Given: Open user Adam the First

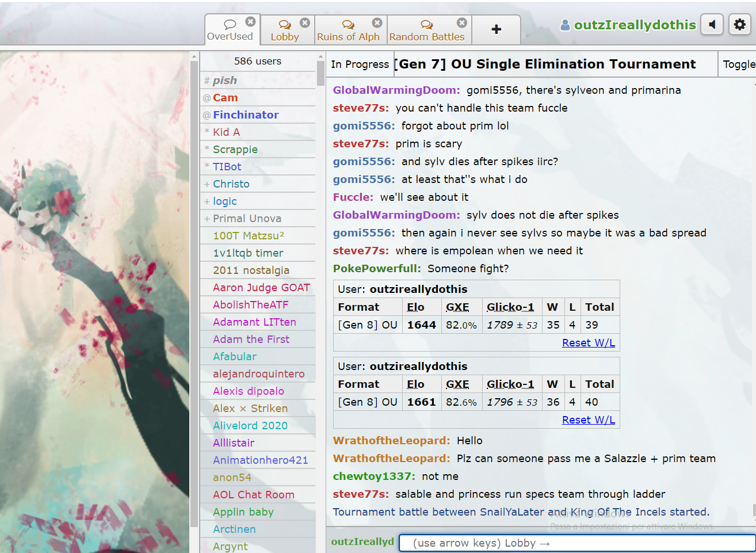Looking at the screenshot, I should click(x=258, y=339).
